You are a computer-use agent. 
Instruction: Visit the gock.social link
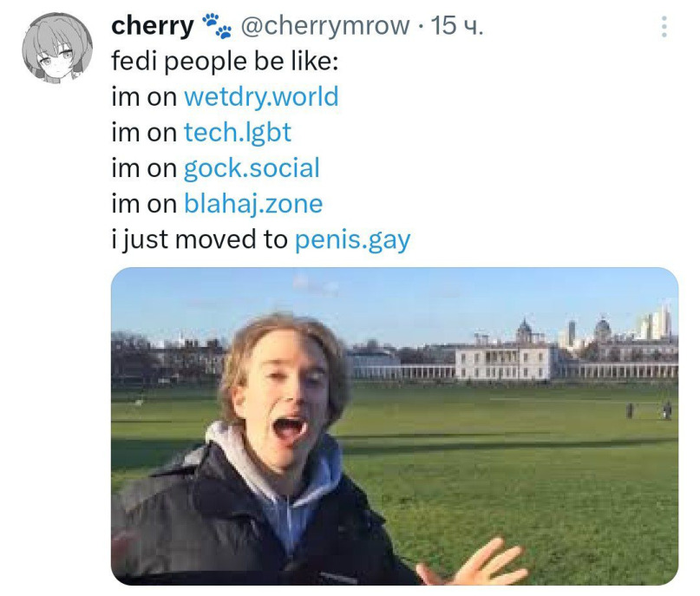(252, 167)
